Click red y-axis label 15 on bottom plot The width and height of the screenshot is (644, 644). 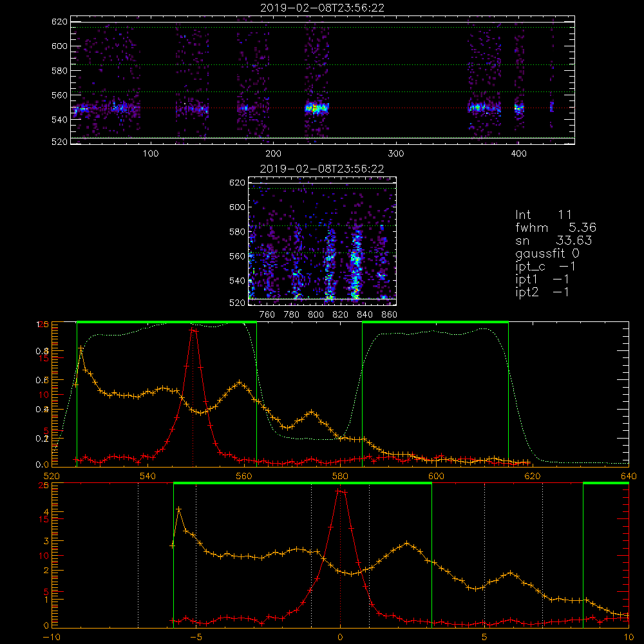[x=44, y=519]
